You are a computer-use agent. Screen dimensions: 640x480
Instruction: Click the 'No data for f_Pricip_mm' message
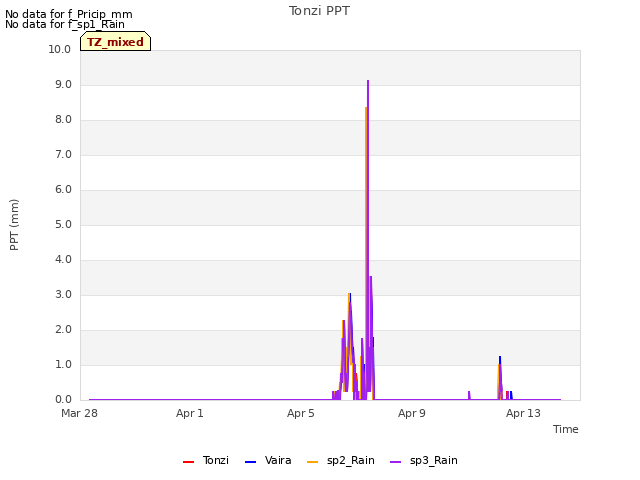69,14
